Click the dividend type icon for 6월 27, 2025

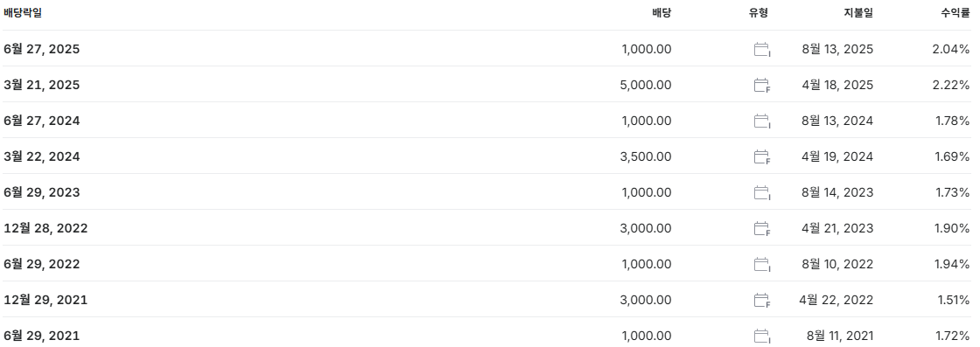762,49
